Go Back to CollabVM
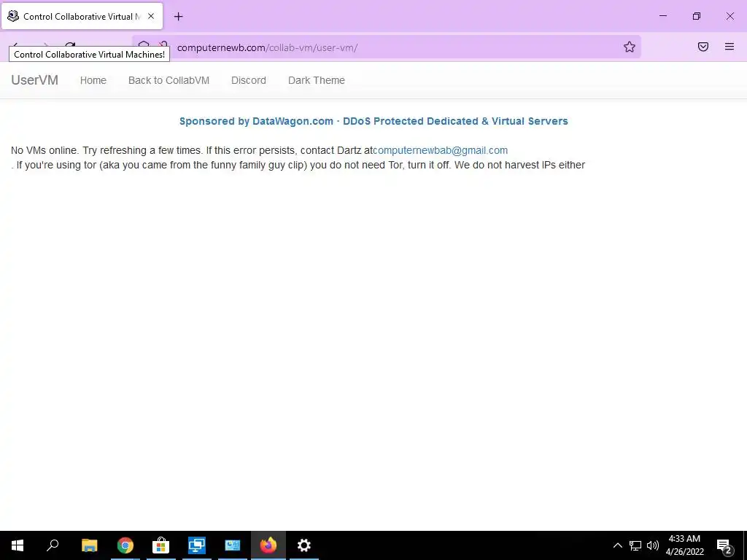The image size is (747, 560). click(x=169, y=80)
